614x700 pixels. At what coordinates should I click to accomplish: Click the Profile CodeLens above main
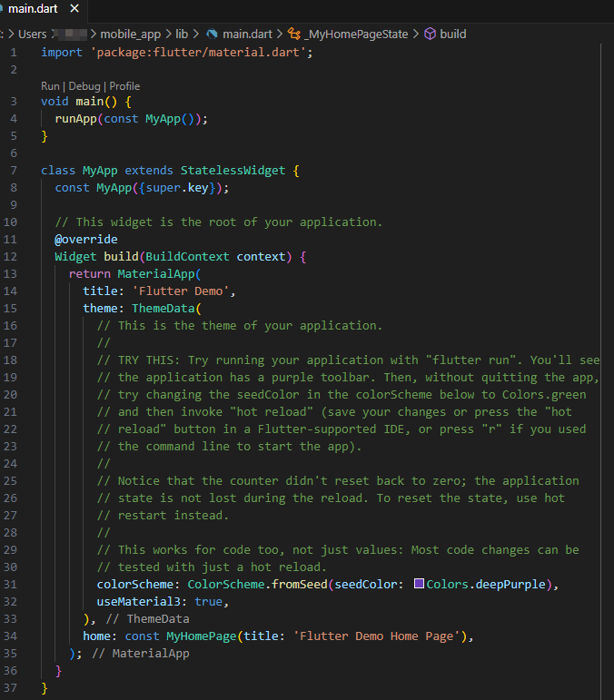click(x=124, y=86)
